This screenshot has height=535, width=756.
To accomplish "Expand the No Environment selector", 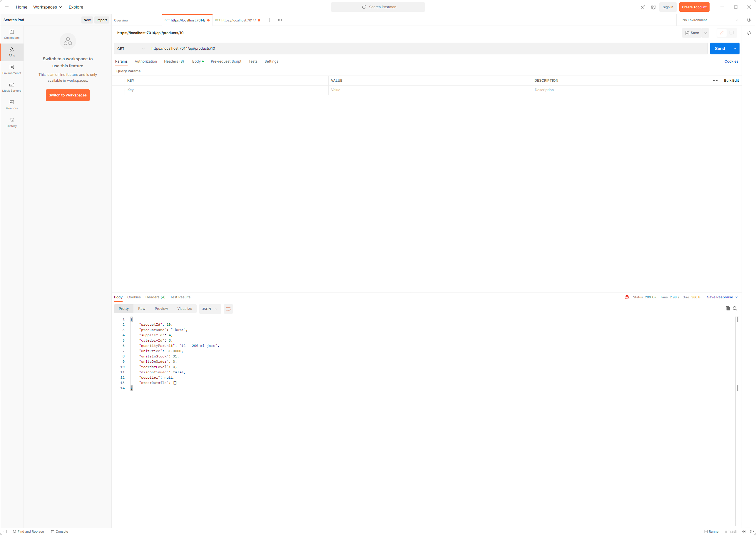I will (x=710, y=20).
